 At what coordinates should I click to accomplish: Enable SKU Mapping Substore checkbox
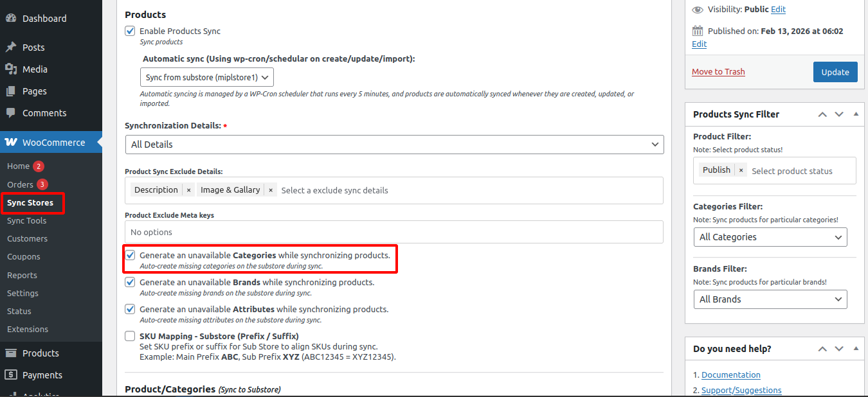(x=130, y=336)
